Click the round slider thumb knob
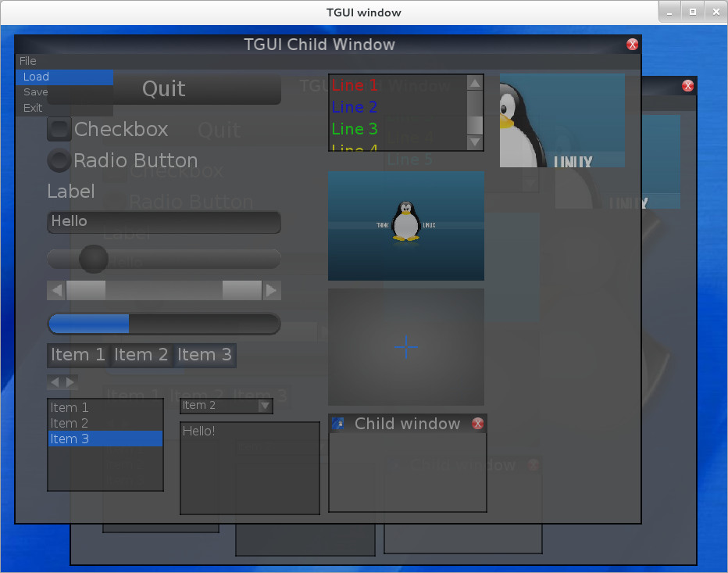Viewport: 728px width, 573px height. [x=93, y=259]
